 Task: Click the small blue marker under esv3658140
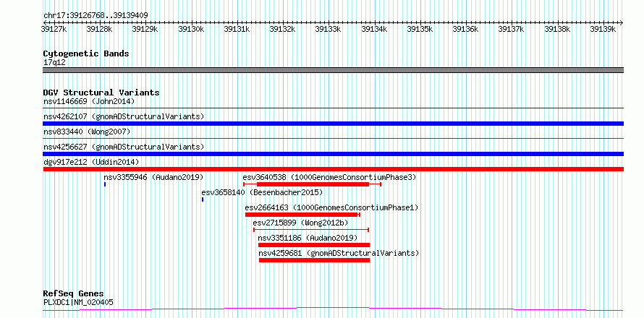(x=203, y=199)
